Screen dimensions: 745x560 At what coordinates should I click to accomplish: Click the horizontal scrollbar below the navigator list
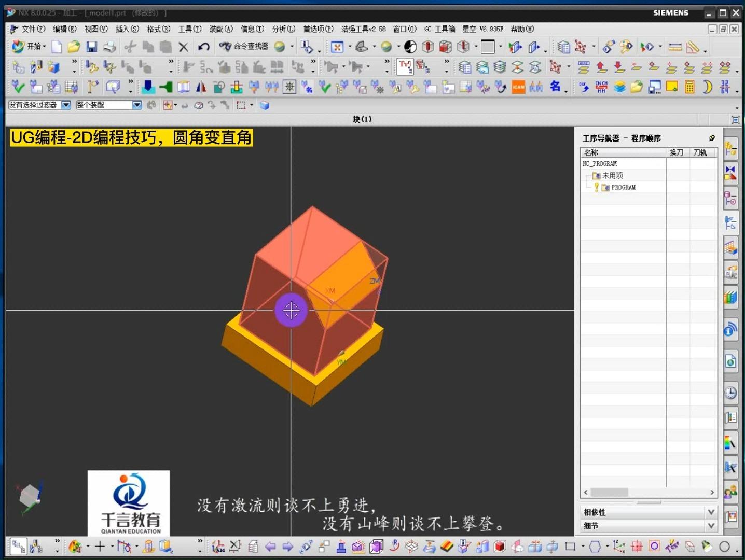click(610, 492)
